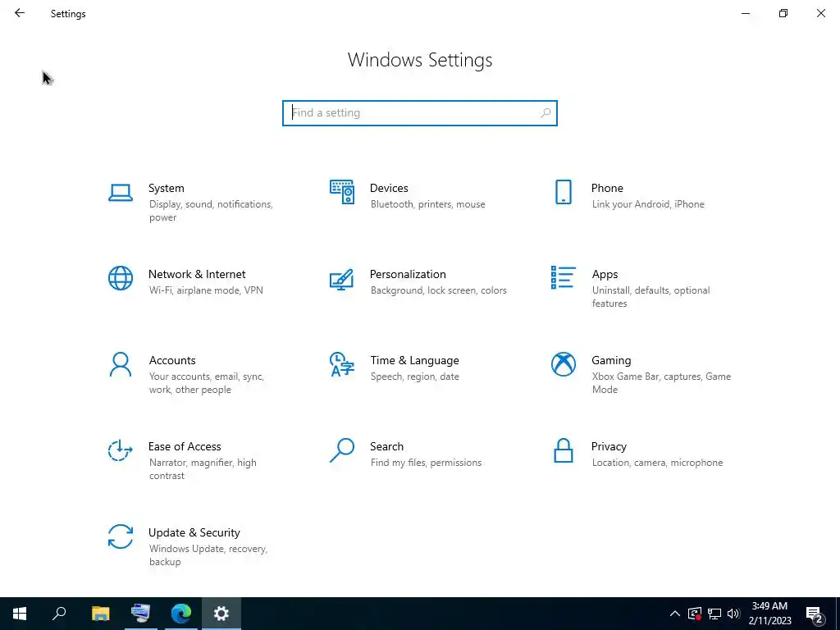
Task: Open the Update & Security arrows icon
Action: tap(121, 536)
